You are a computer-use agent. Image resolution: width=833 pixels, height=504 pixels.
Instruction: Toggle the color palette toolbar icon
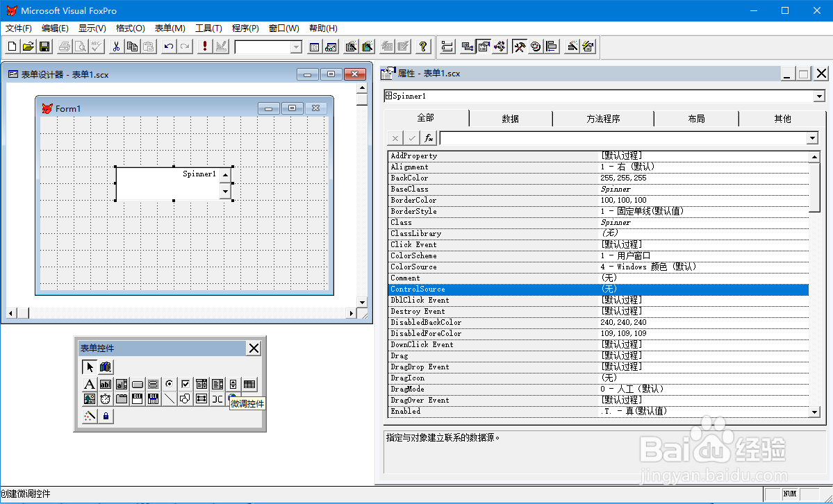click(535, 47)
